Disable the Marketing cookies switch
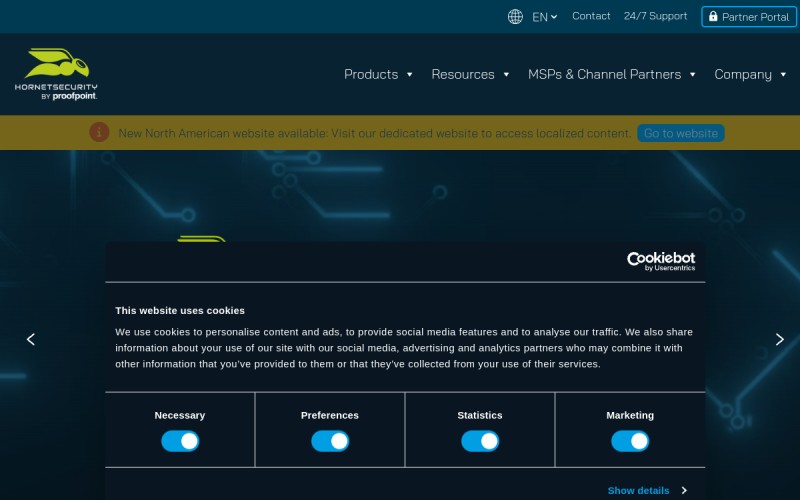The image size is (800, 500). click(630, 441)
